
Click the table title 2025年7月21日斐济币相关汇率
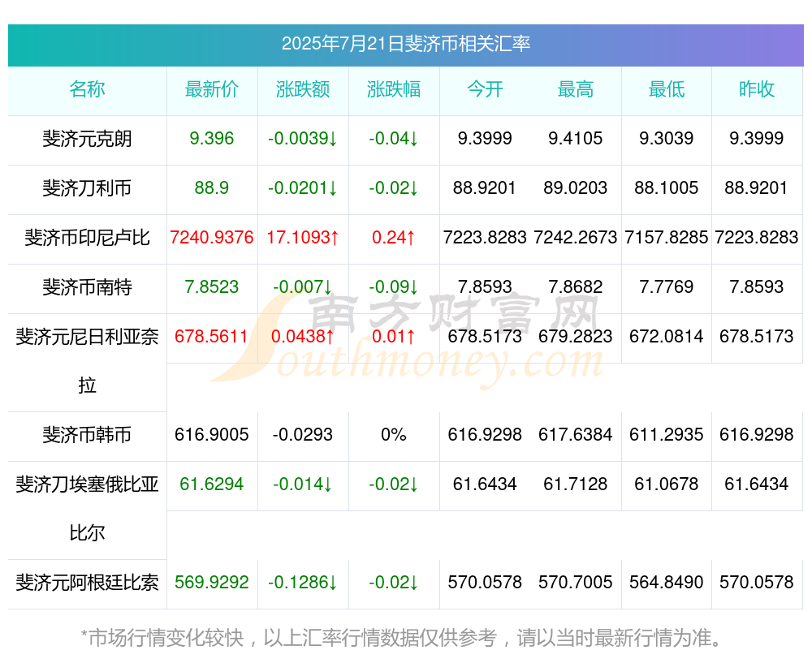point(405,44)
